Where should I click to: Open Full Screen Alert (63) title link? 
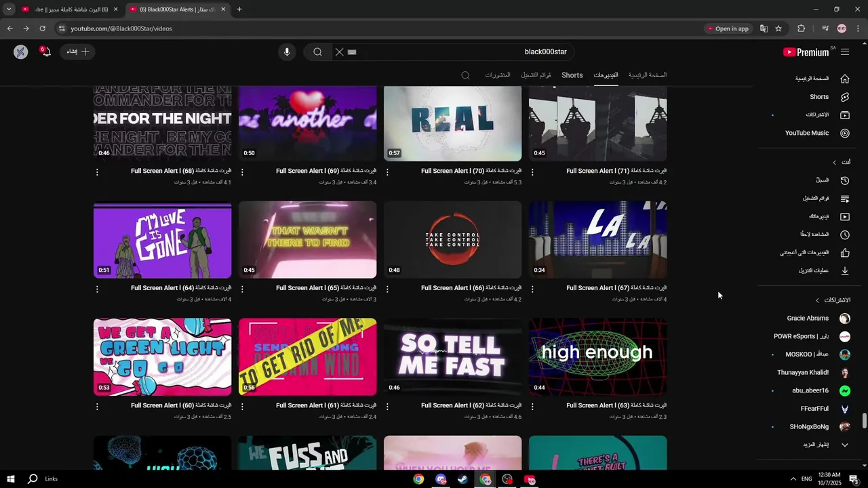point(616,405)
